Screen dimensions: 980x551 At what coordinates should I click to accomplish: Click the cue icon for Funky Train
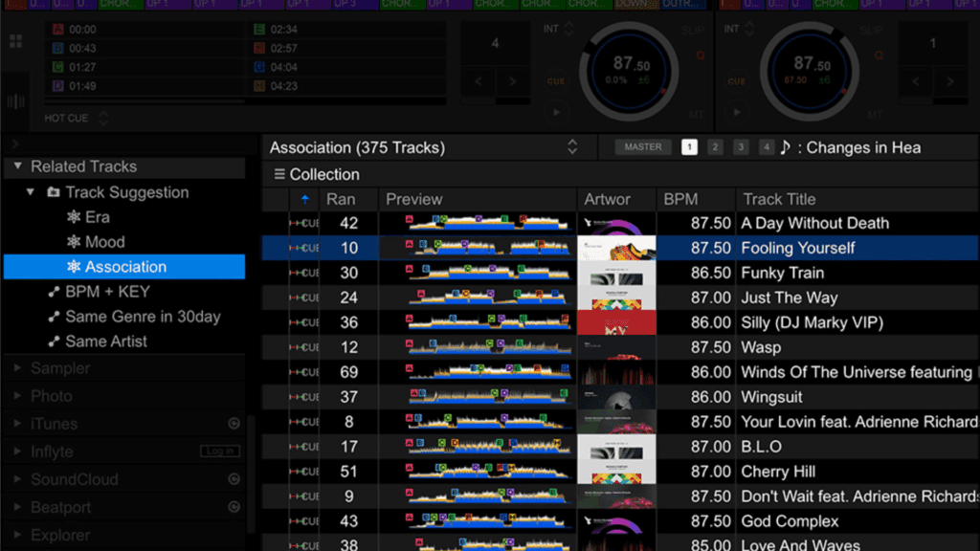304,273
